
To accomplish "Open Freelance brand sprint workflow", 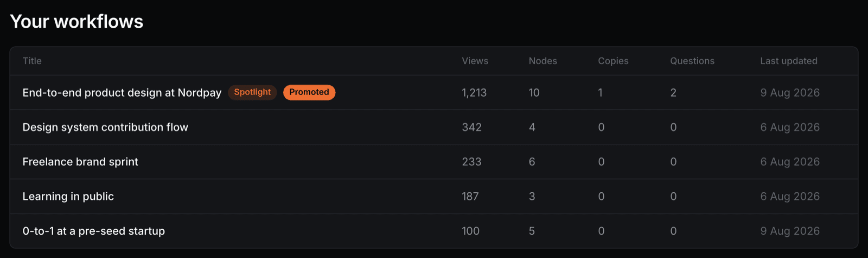I will pos(80,162).
